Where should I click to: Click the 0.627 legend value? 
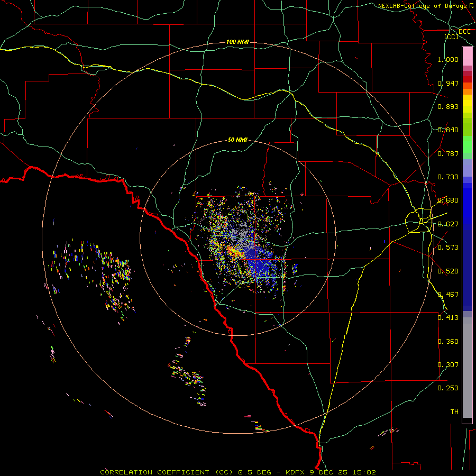pyautogui.click(x=448, y=224)
